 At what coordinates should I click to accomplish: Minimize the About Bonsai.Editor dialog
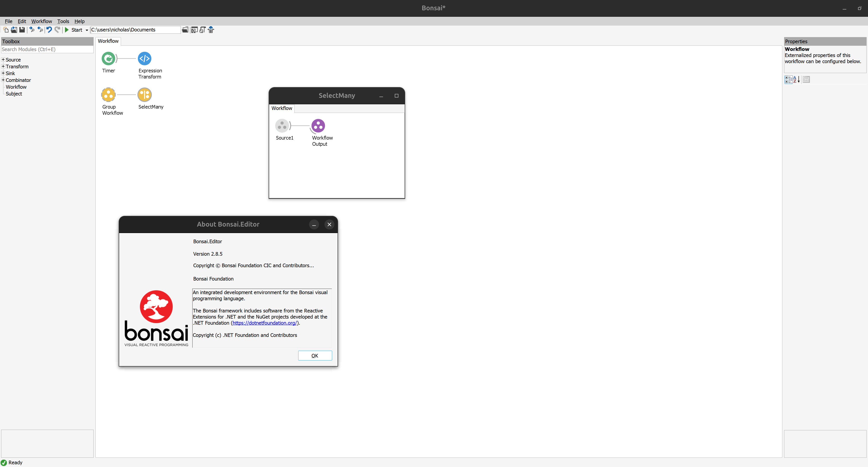(314, 225)
